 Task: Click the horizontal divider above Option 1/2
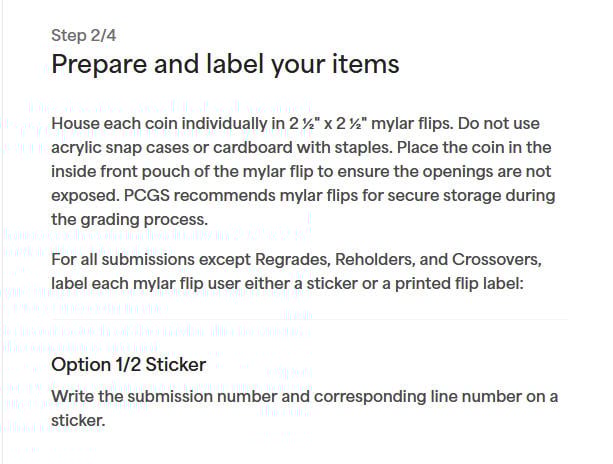[309, 319]
